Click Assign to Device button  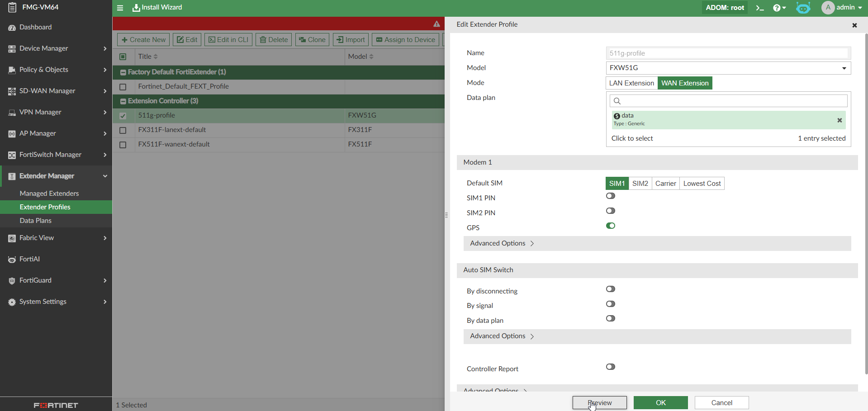coord(406,40)
